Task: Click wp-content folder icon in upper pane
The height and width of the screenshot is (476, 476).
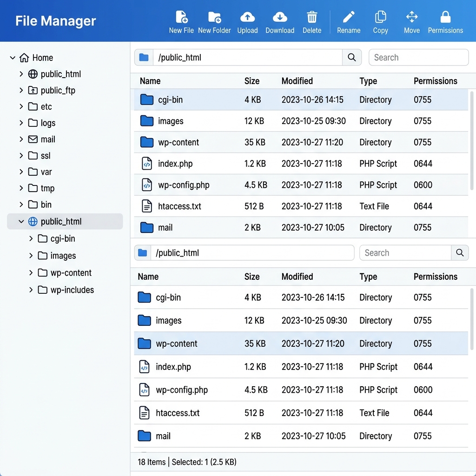Action: tap(147, 142)
